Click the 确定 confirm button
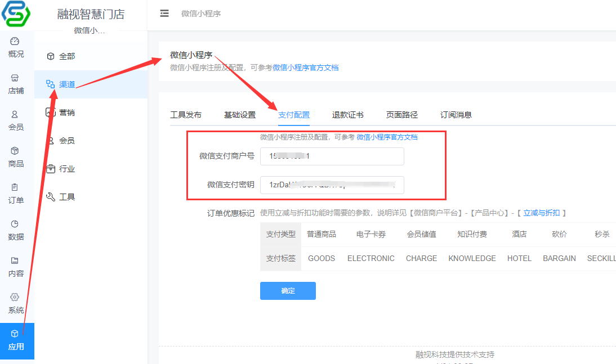The width and height of the screenshot is (616, 364). (288, 290)
